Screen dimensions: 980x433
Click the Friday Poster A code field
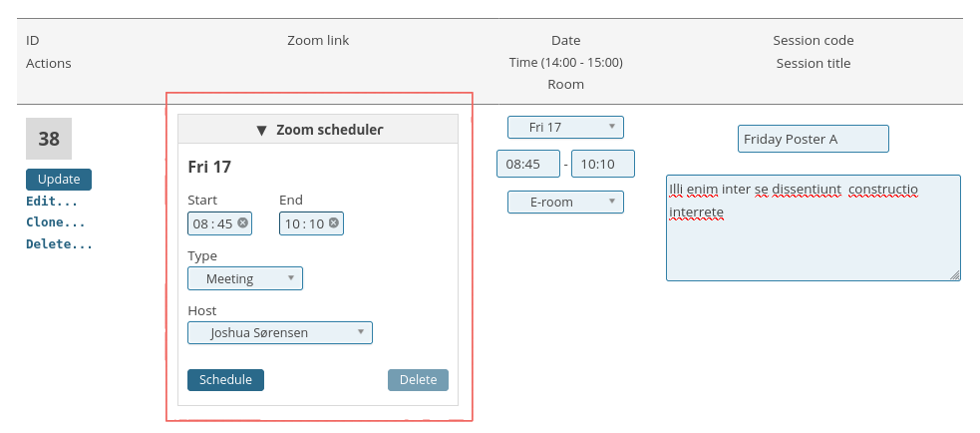click(813, 139)
